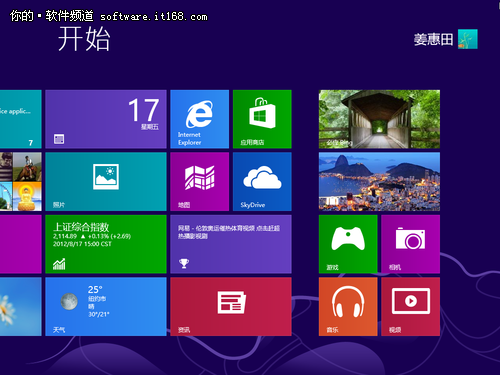
Task: Open the calendar tile showing 17
Action: [x=106, y=119]
